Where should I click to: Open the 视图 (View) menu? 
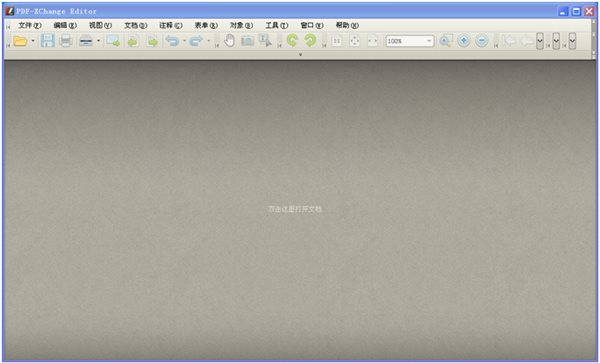tap(100, 25)
